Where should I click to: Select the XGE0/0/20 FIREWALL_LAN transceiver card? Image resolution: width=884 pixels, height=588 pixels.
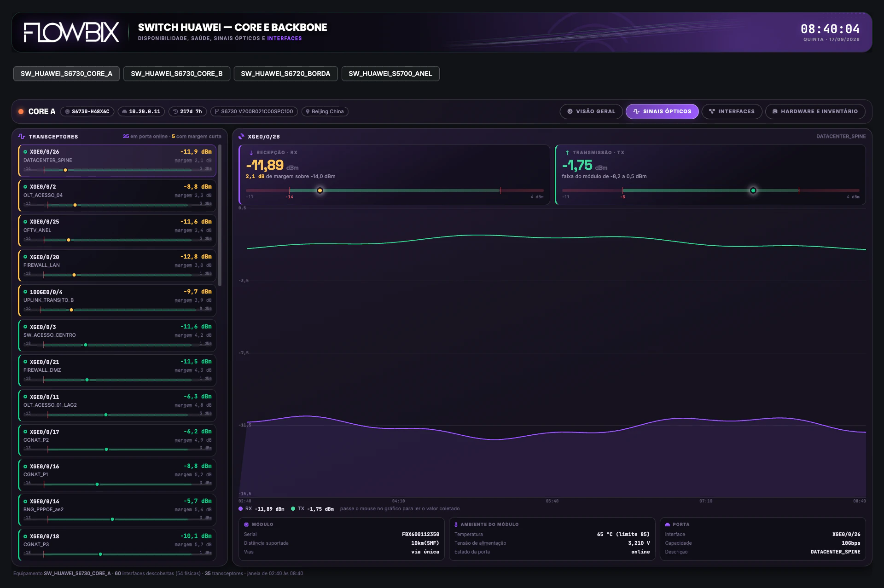[x=117, y=265]
